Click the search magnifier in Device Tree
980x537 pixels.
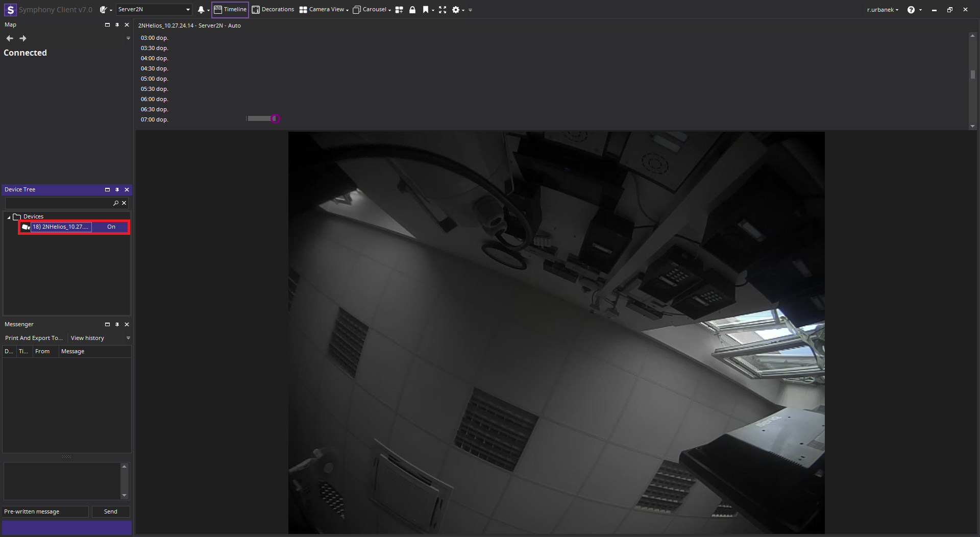coord(116,203)
